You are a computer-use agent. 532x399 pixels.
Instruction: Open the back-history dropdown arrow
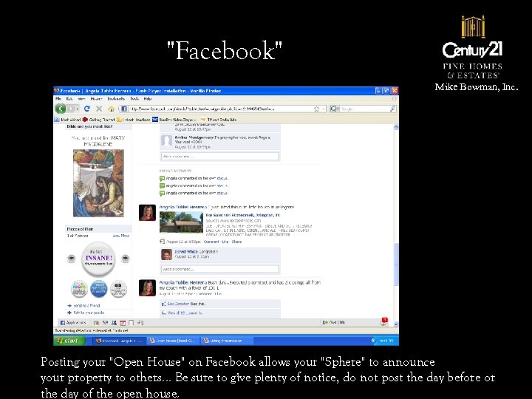pos(78,109)
